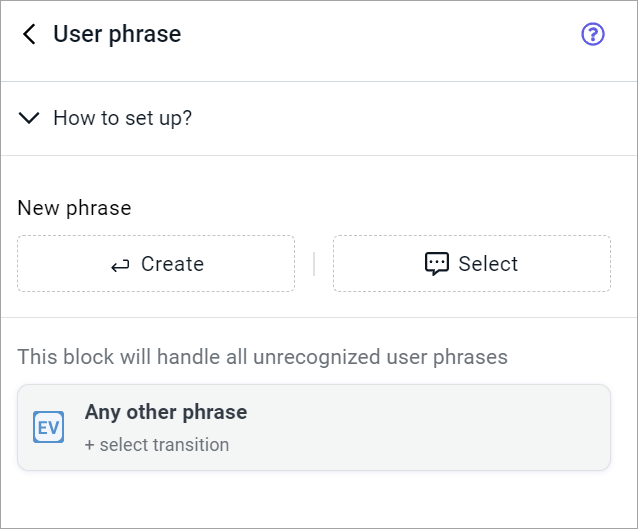638x529 pixels.
Task: Click the speech bubble icon on Select
Action: [437, 264]
